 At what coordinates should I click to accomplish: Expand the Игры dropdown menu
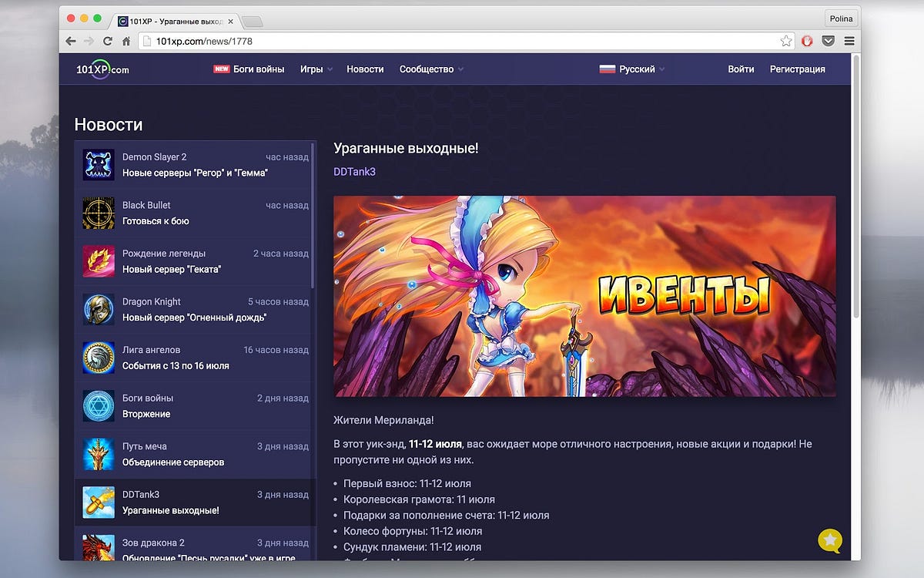316,69
